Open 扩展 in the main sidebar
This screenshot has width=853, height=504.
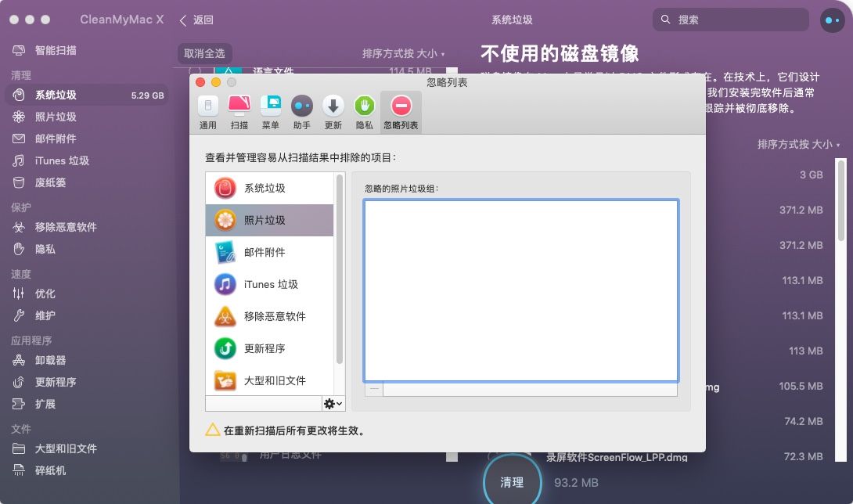pyautogui.click(x=87, y=405)
